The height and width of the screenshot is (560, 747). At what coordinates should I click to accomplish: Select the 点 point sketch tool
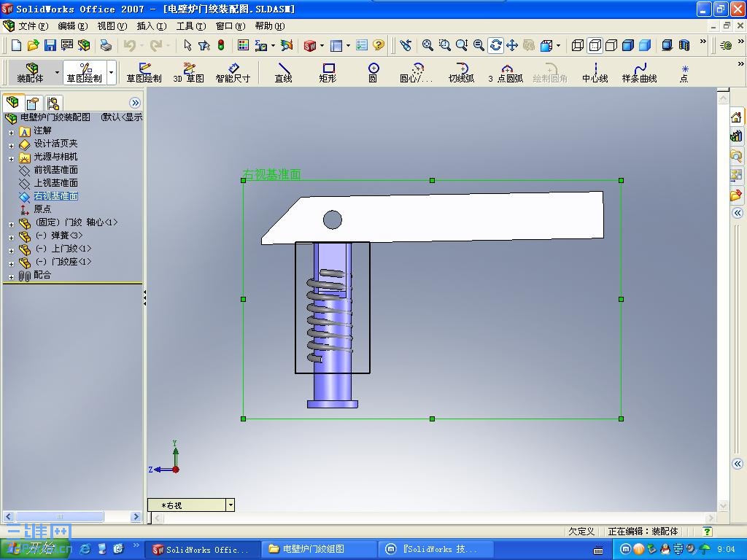pos(684,73)
